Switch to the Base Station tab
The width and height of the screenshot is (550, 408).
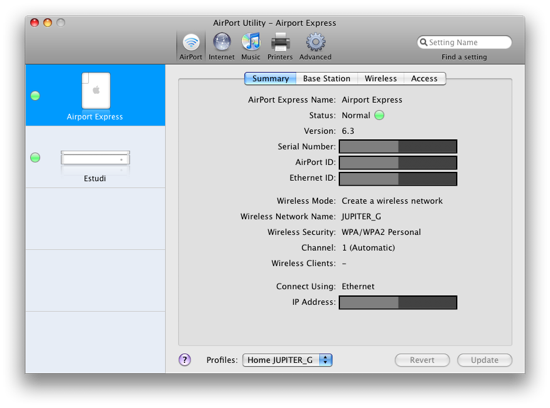click(327, 79)
